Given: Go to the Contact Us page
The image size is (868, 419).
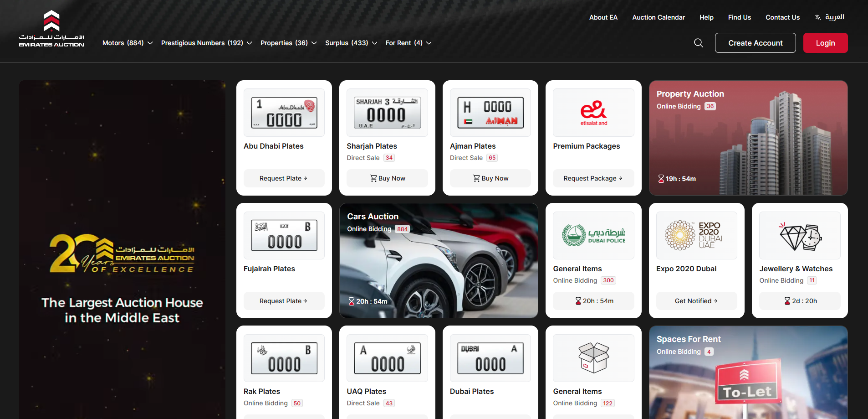Looking at the screenshot, I should point(782,17).
